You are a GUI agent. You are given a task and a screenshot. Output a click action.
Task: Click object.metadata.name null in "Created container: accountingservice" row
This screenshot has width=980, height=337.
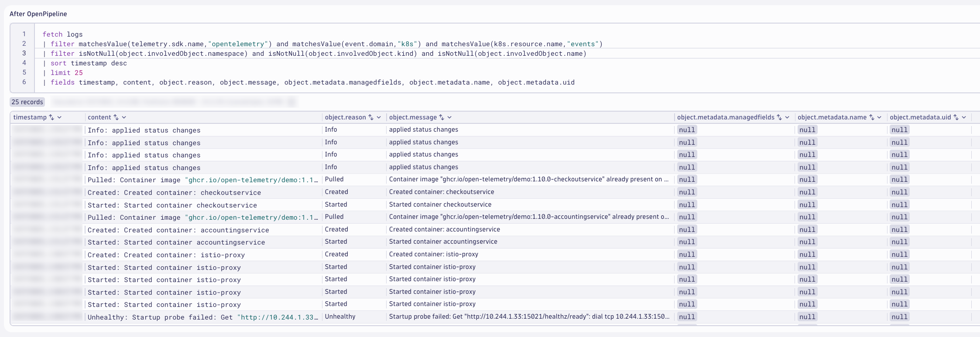pos(807,230)
